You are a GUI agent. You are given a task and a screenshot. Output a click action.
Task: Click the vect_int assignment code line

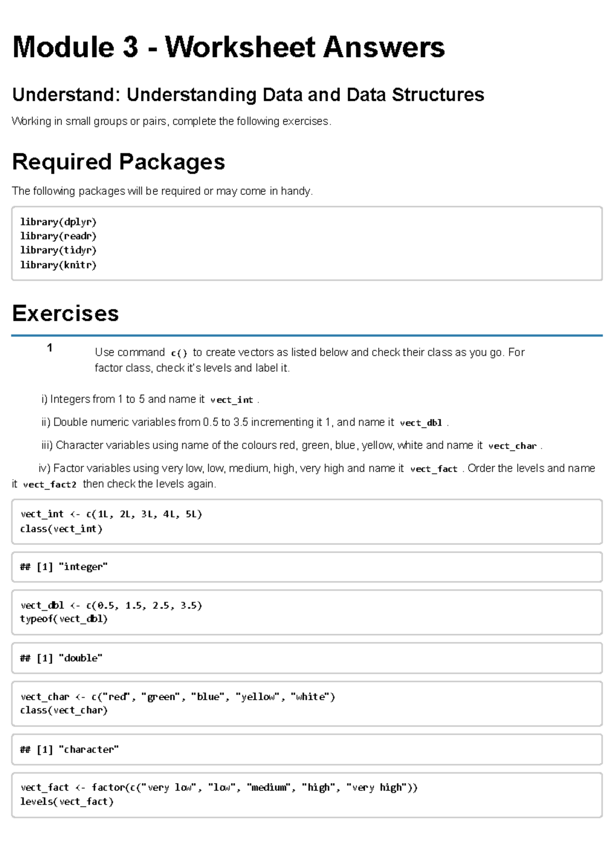pyautogui.click(x=111, y=514)
